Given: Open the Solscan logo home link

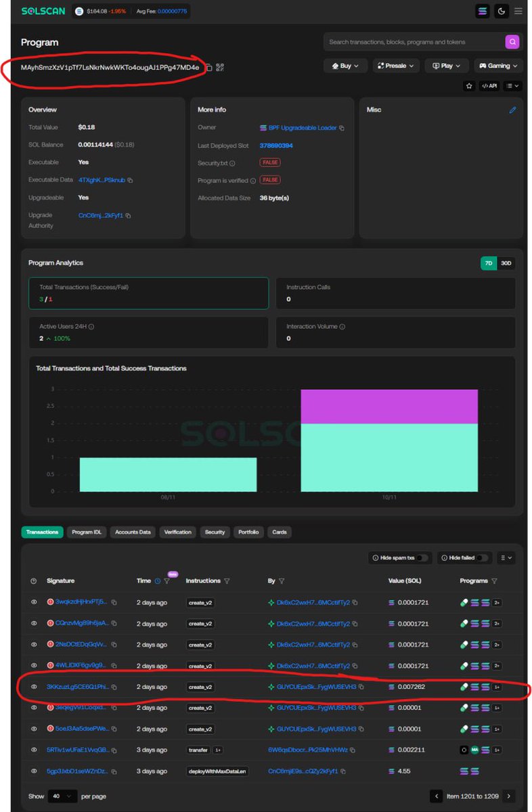Looking at the screenshot, I should coord(44,12).
